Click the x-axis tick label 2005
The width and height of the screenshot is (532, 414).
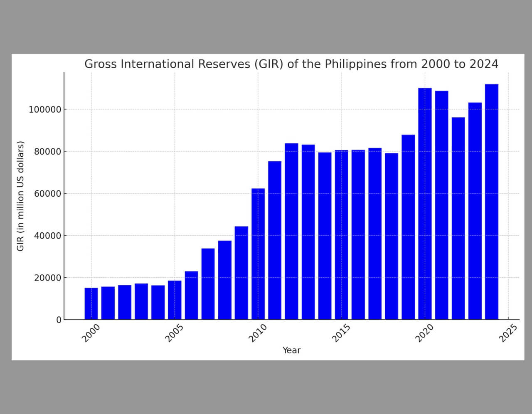coord(174,333)
